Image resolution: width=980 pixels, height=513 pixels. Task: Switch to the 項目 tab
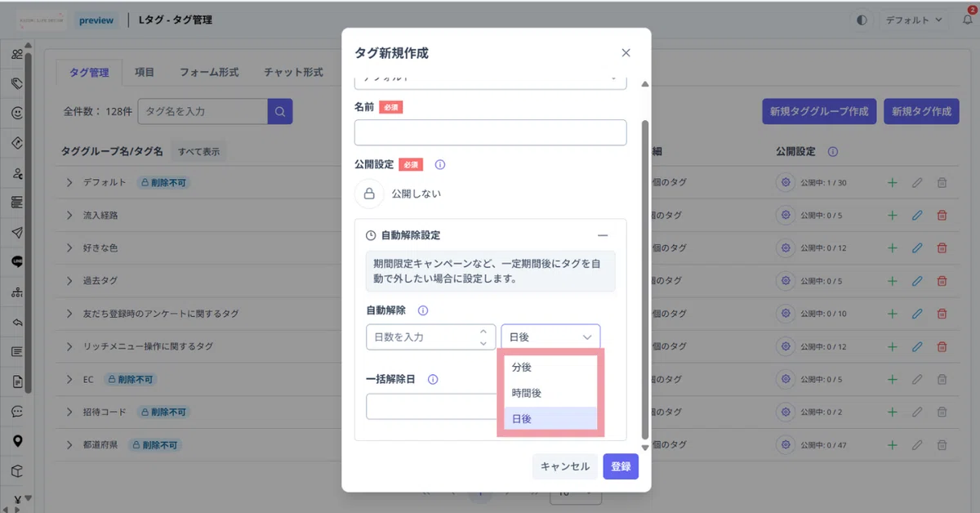point(145,72)
